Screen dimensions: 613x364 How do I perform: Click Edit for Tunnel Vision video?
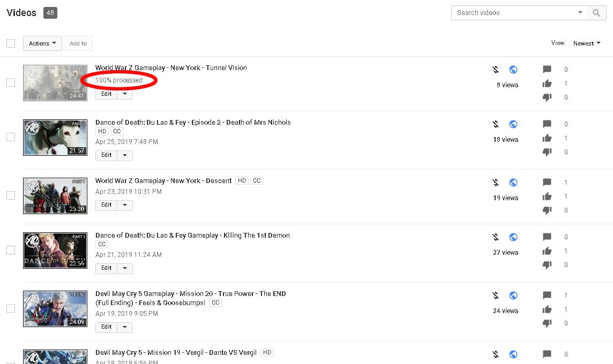tap(106, 94)
